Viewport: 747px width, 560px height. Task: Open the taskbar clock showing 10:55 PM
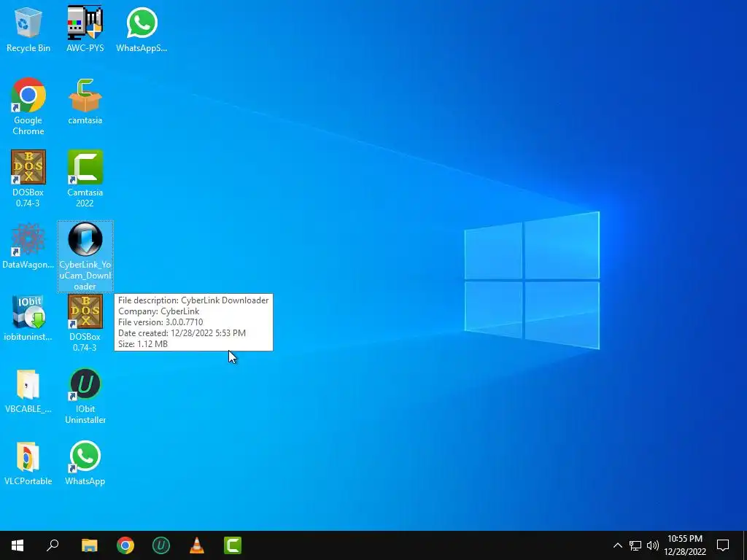(685, 545)
